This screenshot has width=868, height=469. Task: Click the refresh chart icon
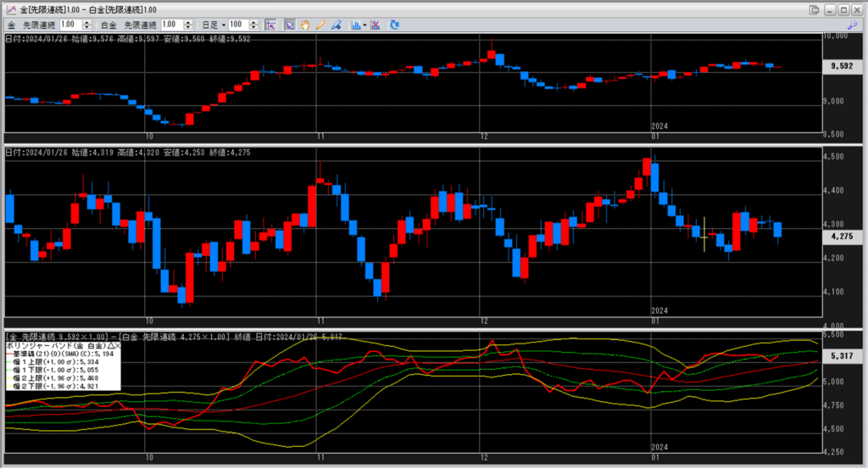395,25
